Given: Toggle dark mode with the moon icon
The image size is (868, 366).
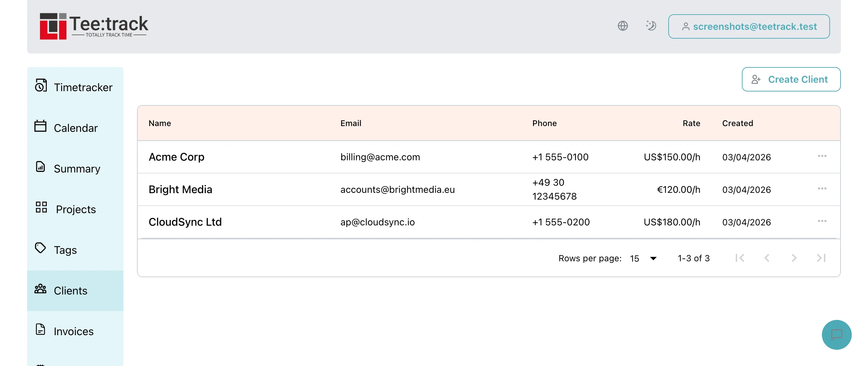Looking at the screenshot, I should coord(651,26).
